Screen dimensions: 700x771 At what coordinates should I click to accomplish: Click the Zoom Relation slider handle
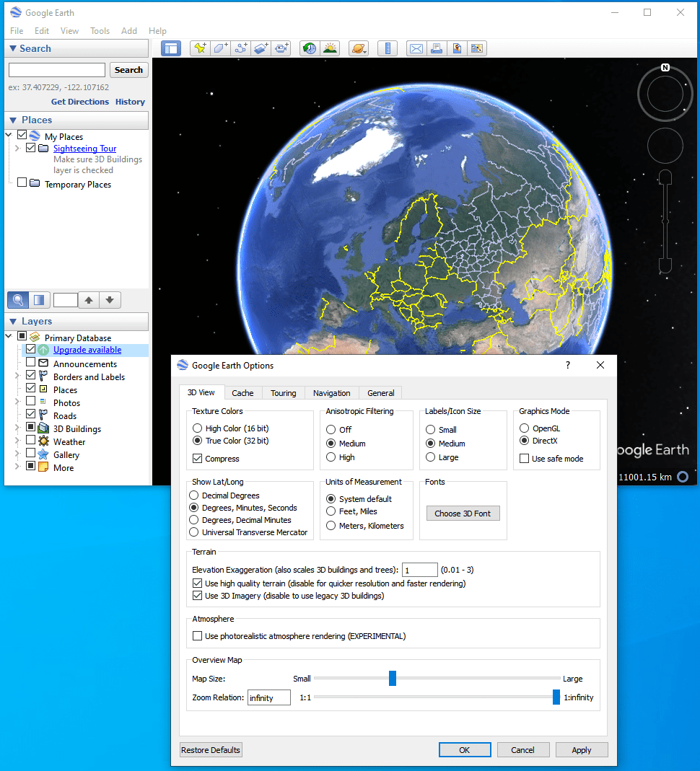click(556, 697)
